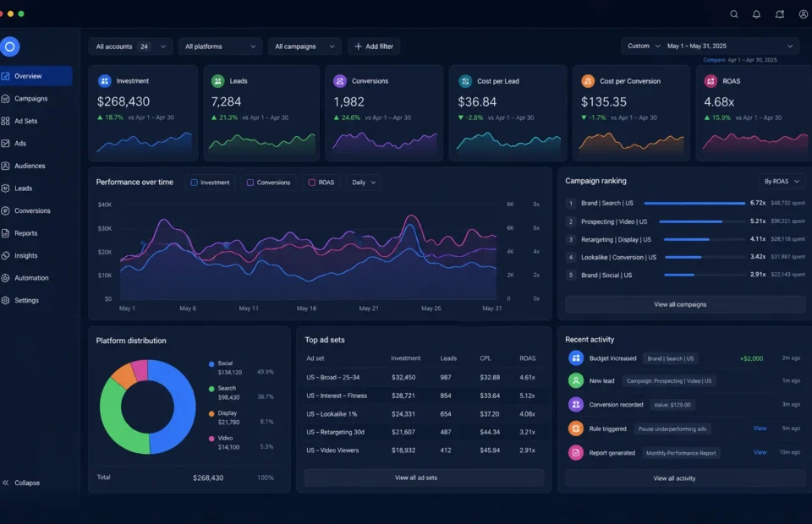
Task: Click the blue circle app logo
Action: pyautogui.click(x=9, y=46)
